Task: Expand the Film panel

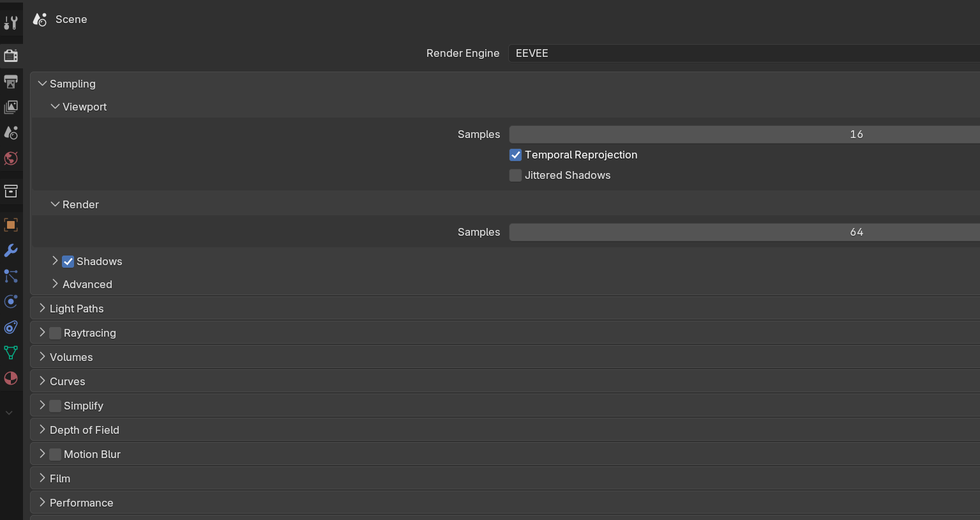Action: tap(42, 478)
